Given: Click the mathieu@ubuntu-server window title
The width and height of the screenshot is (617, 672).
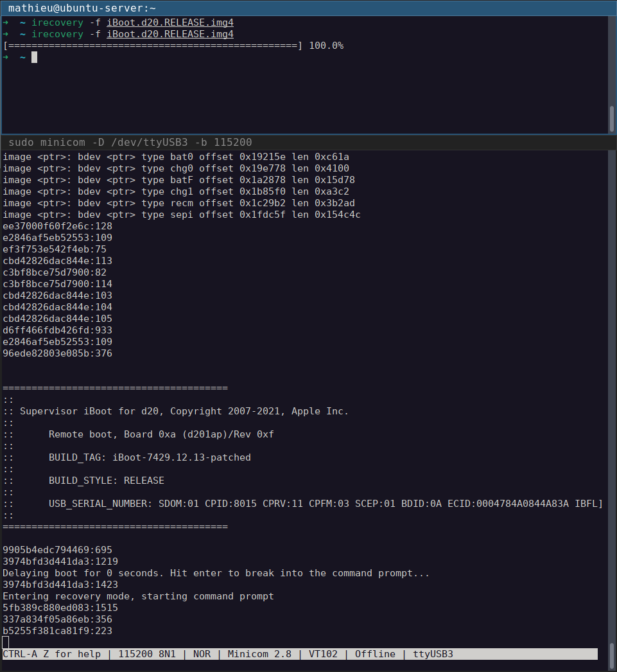Looking at the screenshot, I should 82,8.
